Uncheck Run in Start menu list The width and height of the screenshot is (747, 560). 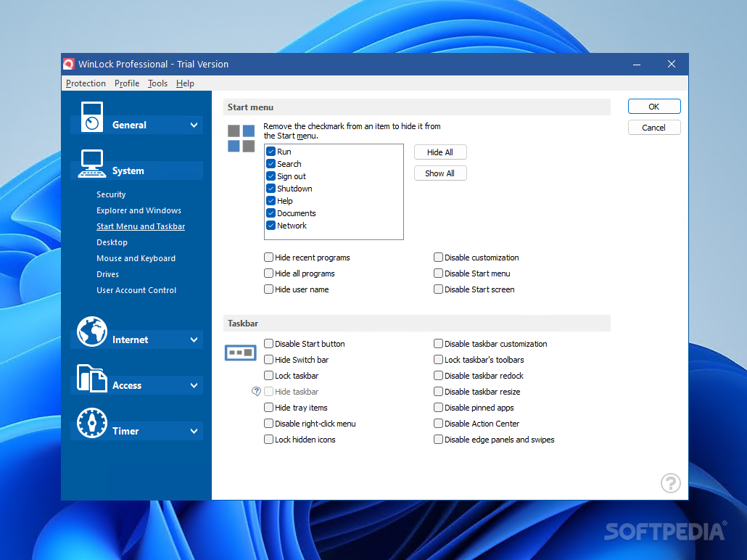coord(271,152)
